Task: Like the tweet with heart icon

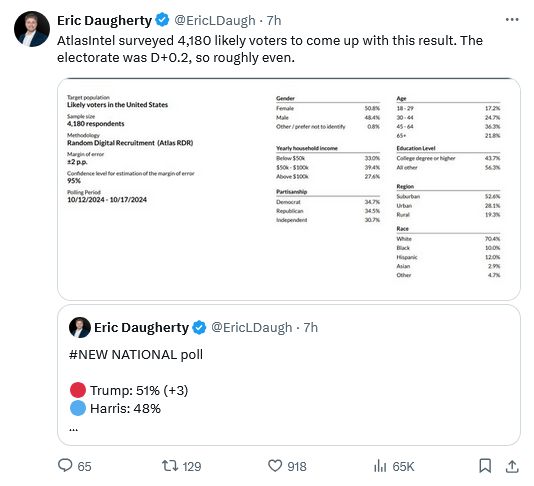Action: point(275,466)
